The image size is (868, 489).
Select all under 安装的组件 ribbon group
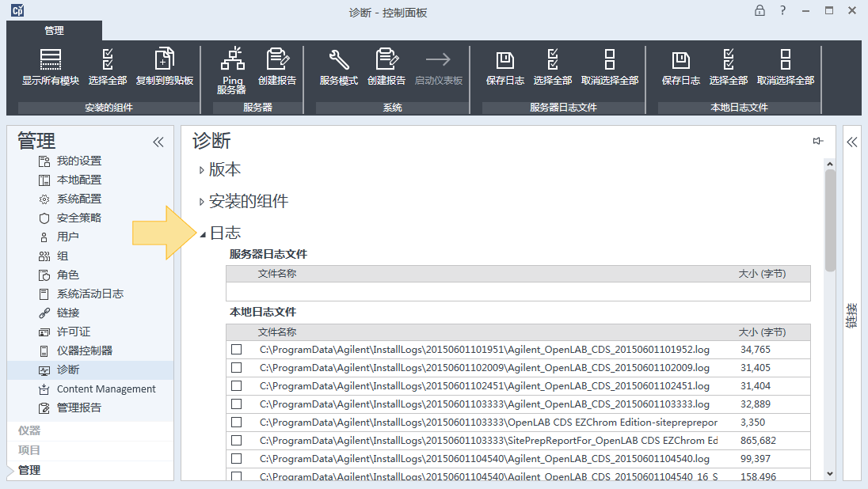(x=108, y=66)
